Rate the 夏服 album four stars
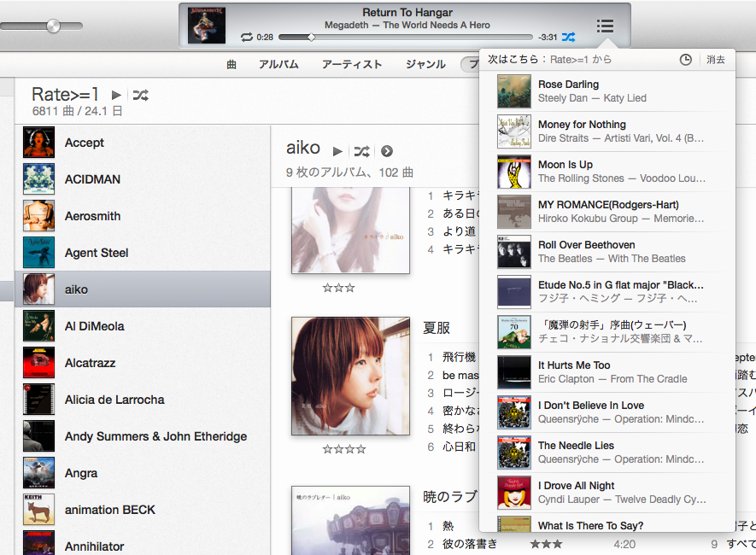This screenshot has height=555, width=756. [x=344, y=449]
